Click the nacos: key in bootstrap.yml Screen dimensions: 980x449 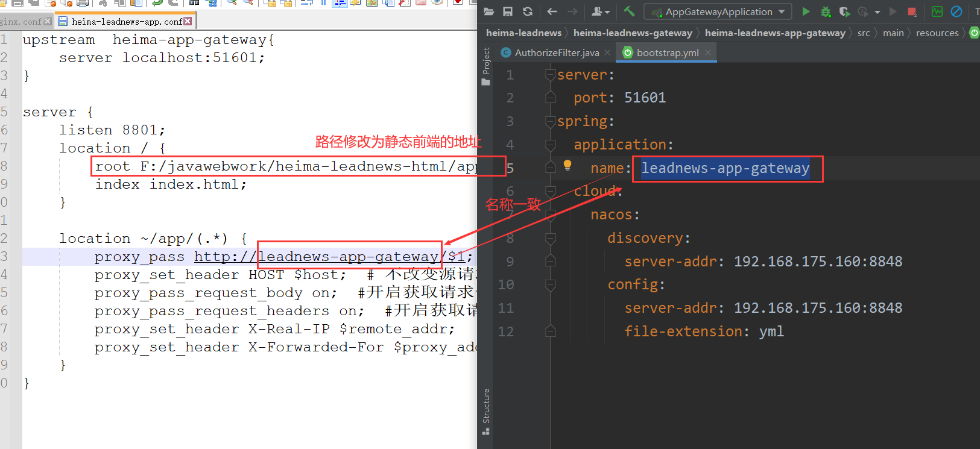click(615, 215)
